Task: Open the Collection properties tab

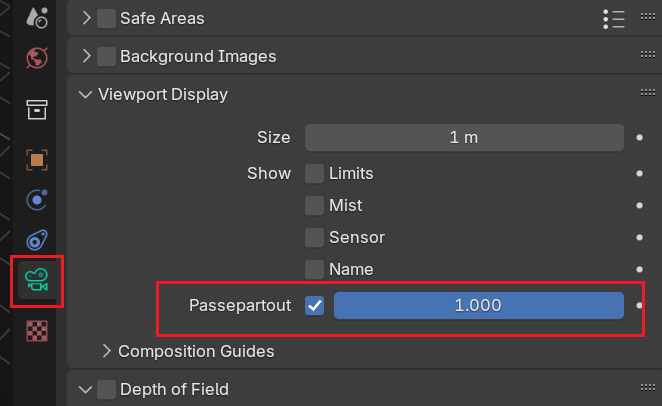Action: [x=37, y=109]
